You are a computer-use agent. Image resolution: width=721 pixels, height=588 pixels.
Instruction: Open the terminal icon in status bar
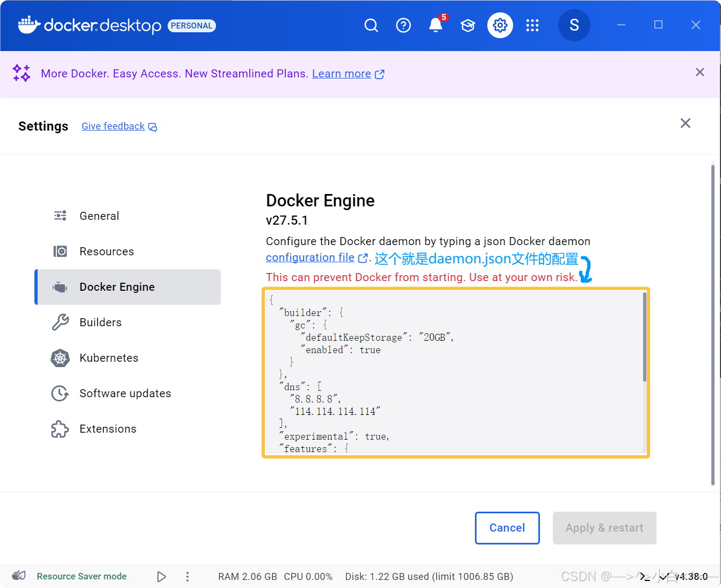point(645,577)
